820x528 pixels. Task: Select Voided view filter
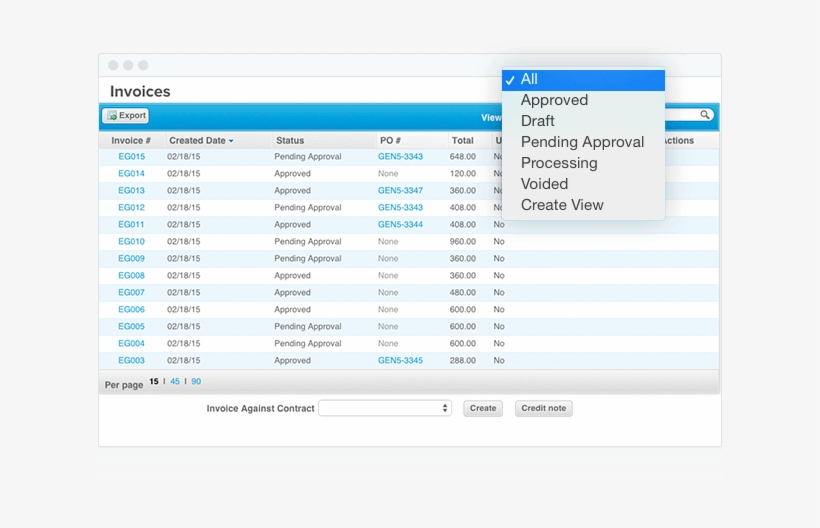pyautogui.click(x=544, y=184)
